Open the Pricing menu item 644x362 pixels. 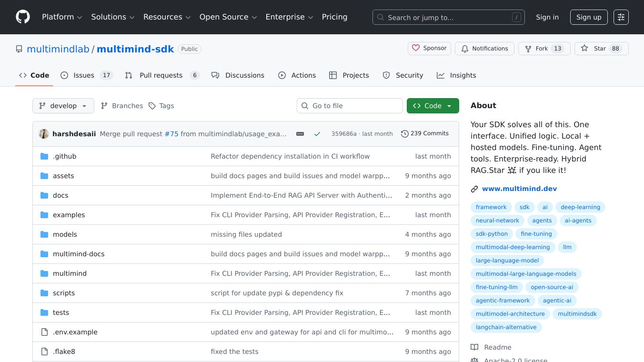point(334,17)
